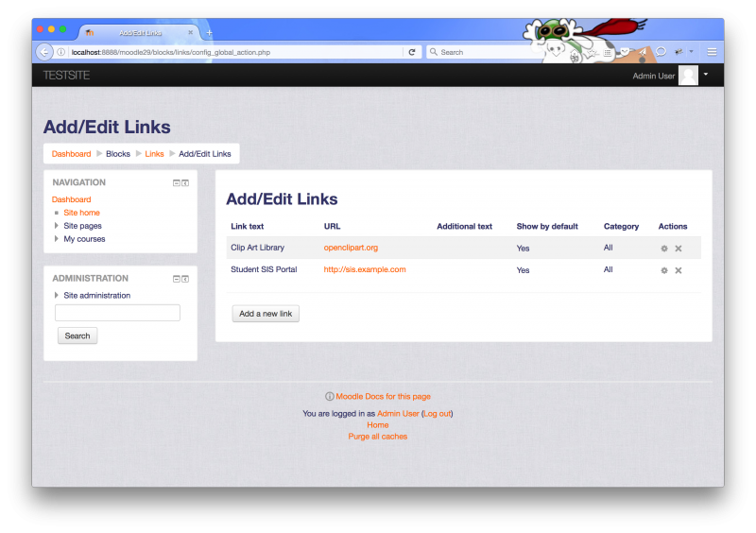Image resolution: width=756 pixels, height=533 pixels.
Task: Go to Dashboard in the breadcrumb
Action: click(72, 154)
